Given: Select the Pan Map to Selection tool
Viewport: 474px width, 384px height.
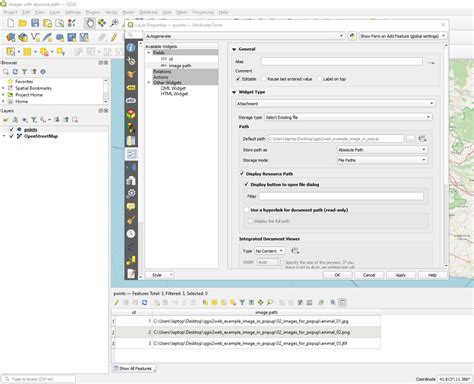Looking at the screenshot, I should pos(102,23).
